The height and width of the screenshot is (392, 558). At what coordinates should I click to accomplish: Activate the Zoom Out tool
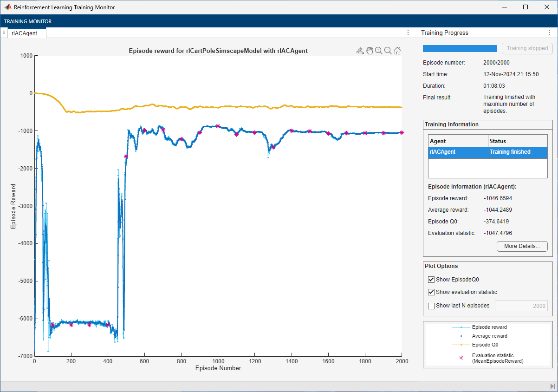[x=388, y=51]
